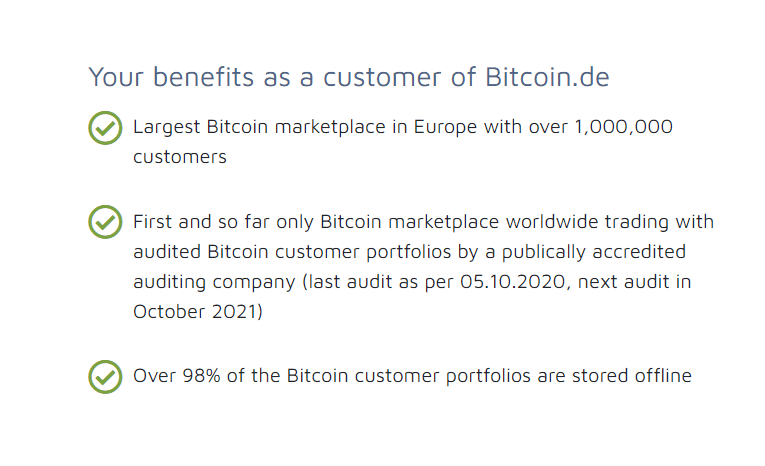Click the 'next audit in' text

pos(635,281)
